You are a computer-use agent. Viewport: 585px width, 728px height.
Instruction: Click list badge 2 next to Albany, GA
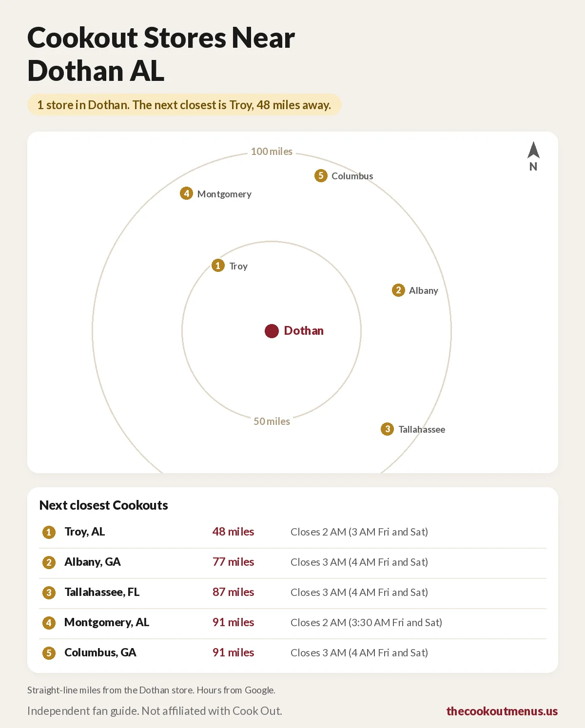click(x=49, y=562)
